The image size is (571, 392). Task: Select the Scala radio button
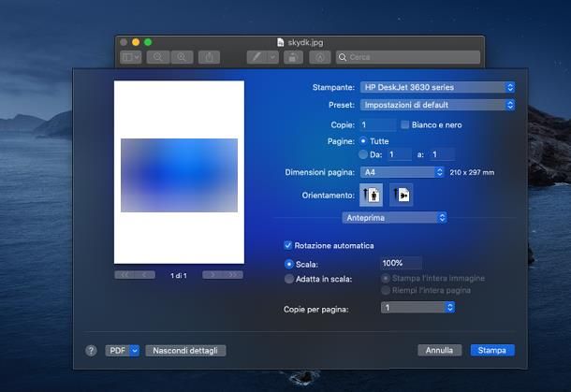289,264
